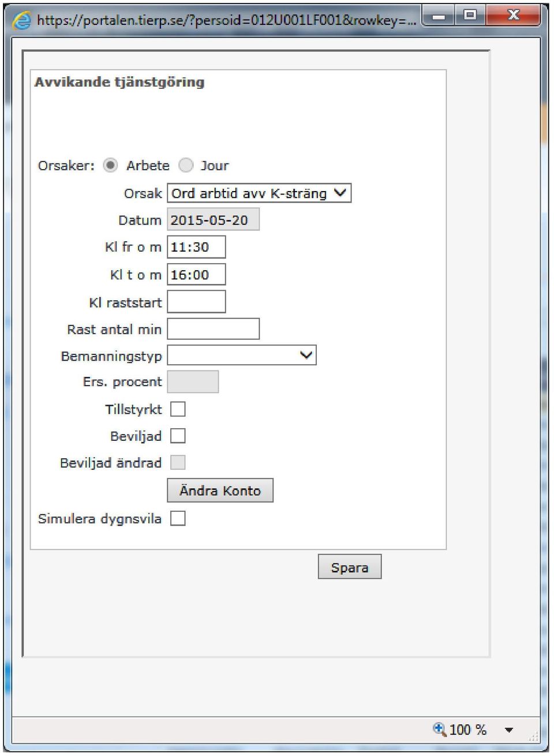Click the Beviljad ändrad checkbox
The width and height of the screenshot is (554, 756).
click(178, 462)
